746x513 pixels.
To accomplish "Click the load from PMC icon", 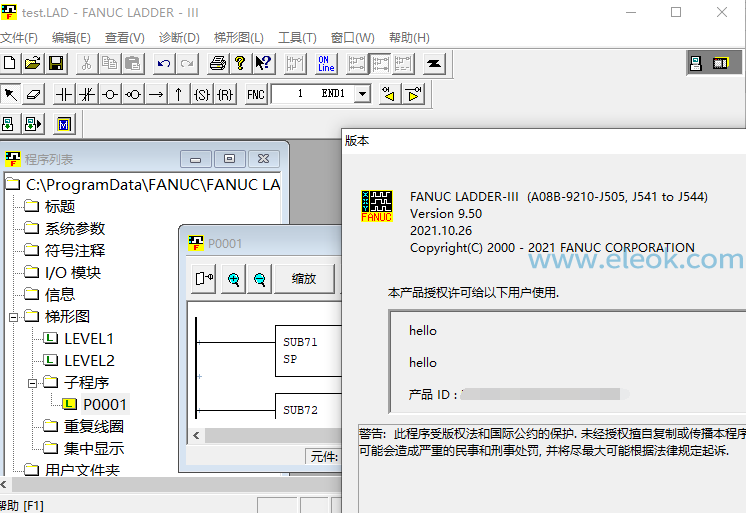I will [10, 125].
